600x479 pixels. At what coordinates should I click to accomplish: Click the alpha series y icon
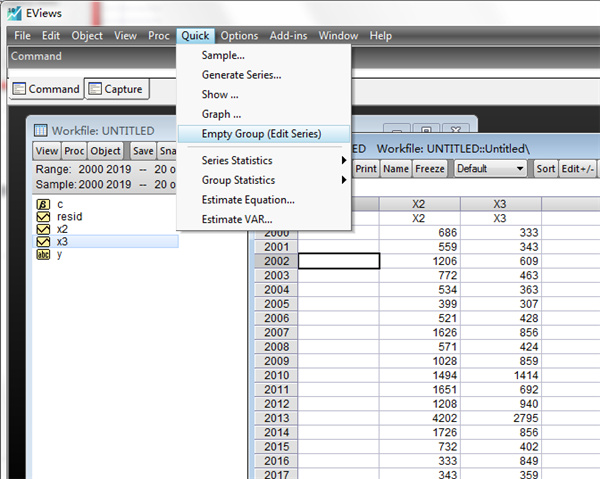[x=43, y=254]
